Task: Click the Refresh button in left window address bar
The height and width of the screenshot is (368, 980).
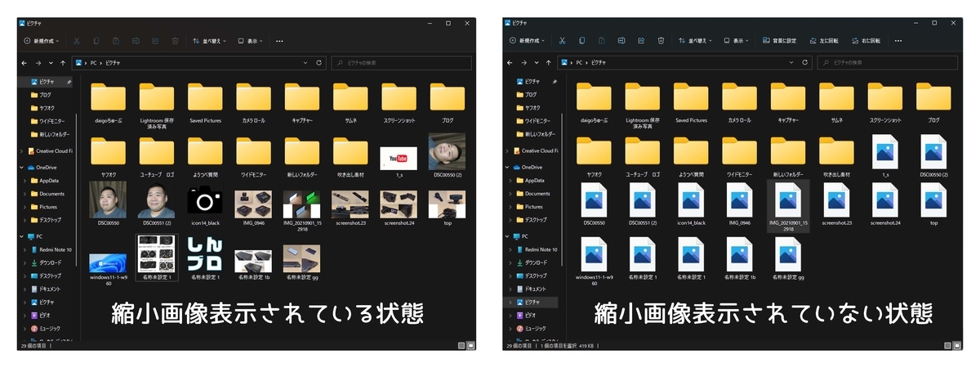Action: [318, 62]
